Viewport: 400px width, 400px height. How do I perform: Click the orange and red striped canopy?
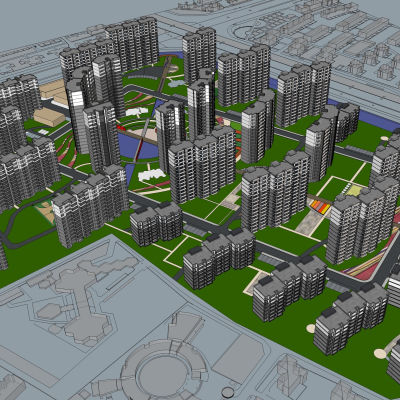[x=320, y=206]
